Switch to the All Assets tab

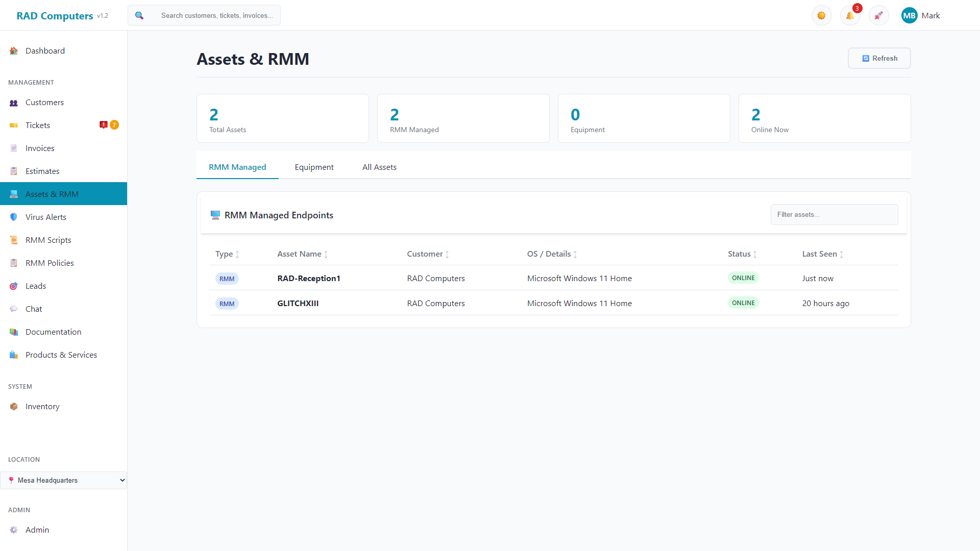click(379, 167)
